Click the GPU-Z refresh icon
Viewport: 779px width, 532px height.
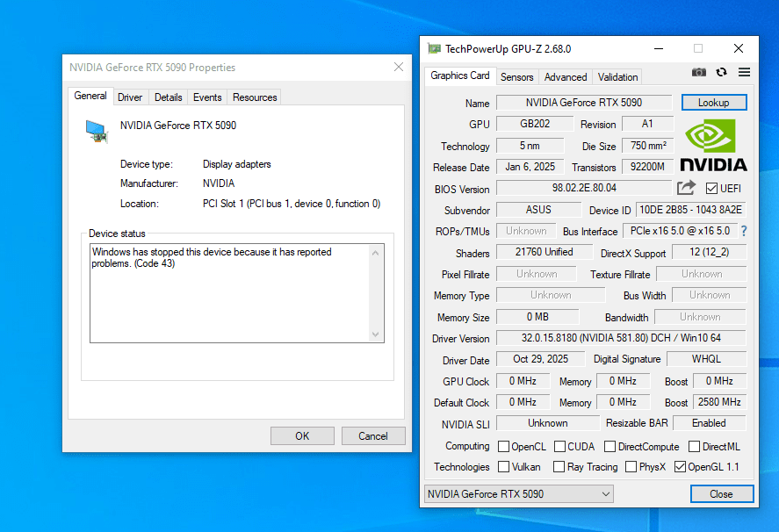pyautogui.click(x=721, y=73)
